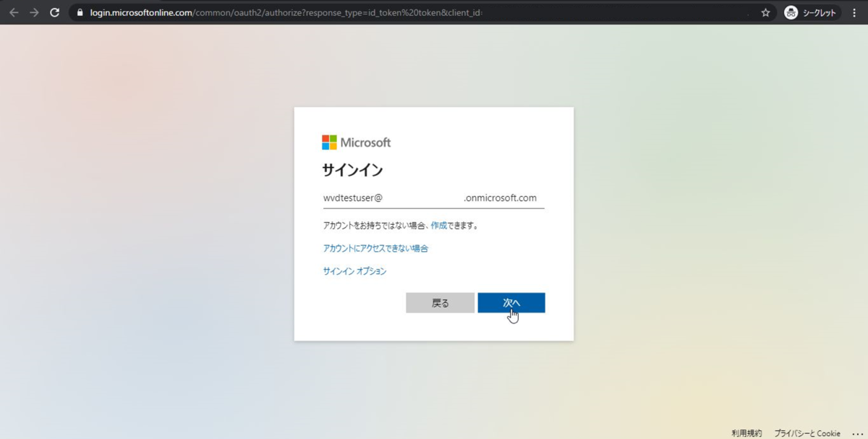
Task: Bookmark this page with the star icon
Action: coord(765,12)
